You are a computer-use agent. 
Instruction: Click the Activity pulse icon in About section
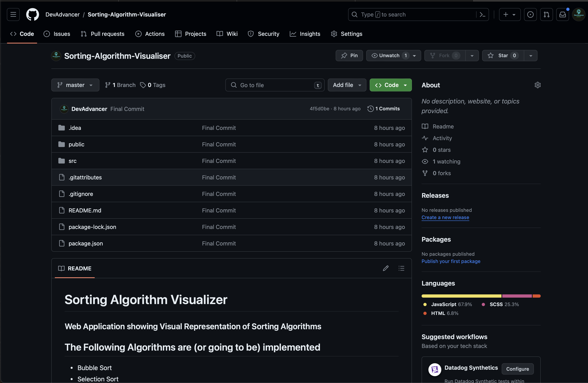(x=425, y=138)
